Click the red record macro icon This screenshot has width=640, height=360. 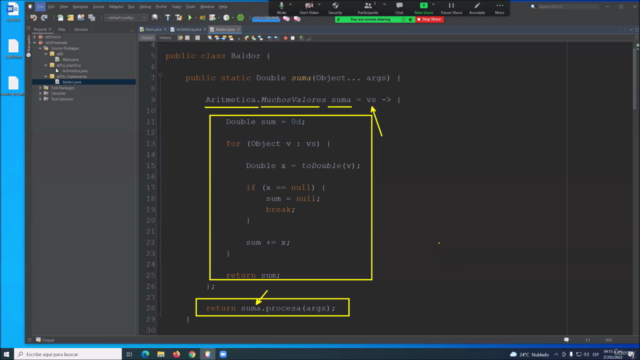[286, 38]
